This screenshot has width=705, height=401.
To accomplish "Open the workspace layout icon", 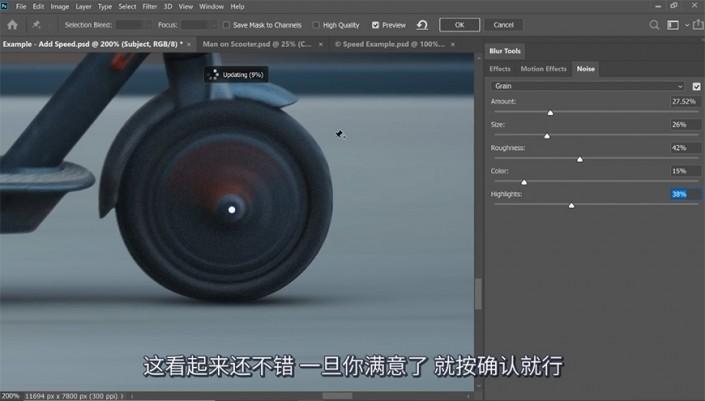I will point(673,25).
